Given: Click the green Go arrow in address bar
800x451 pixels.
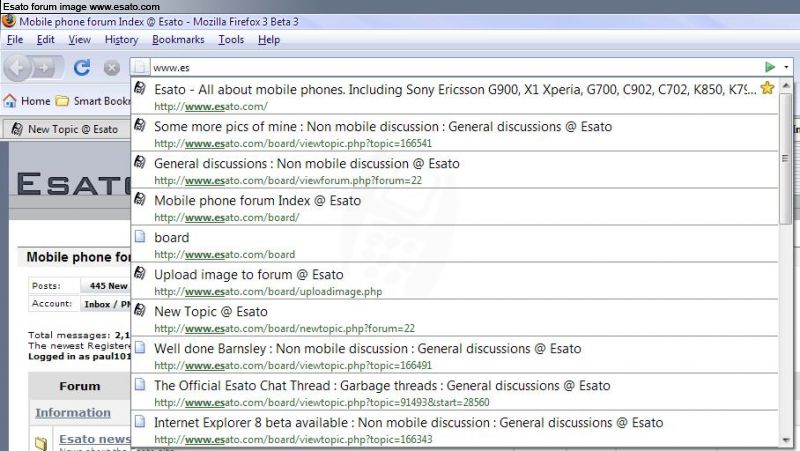Looking at the screenshot, I should click(x=770, y=67).
